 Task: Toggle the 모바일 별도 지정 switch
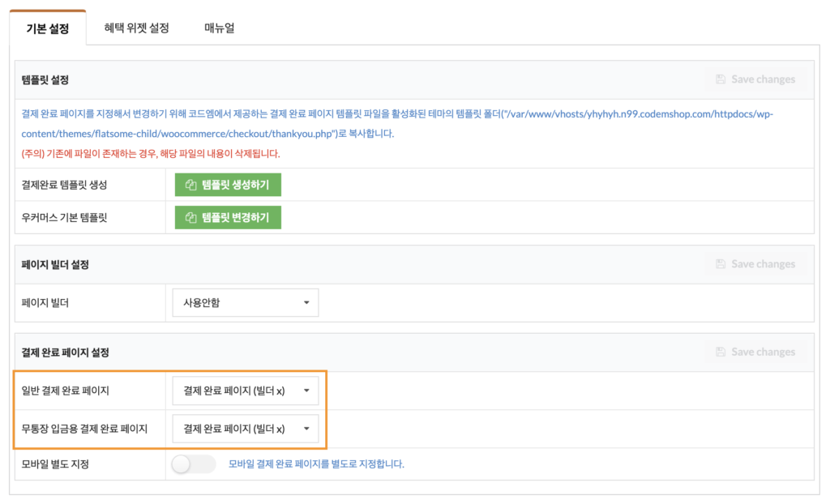195,464
